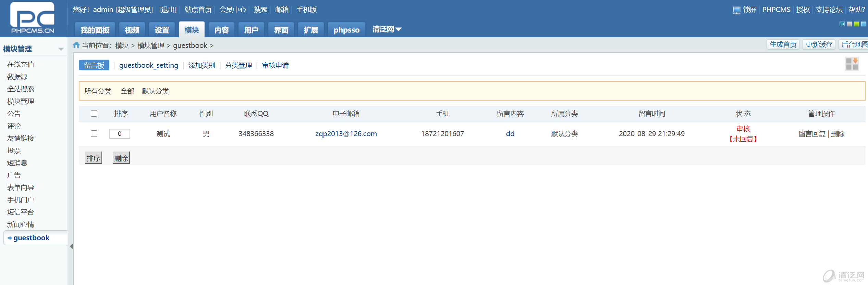Viewport: 868px width, 285px height.
Task: Open the 我的面板 tab
Action: [95, 30]
